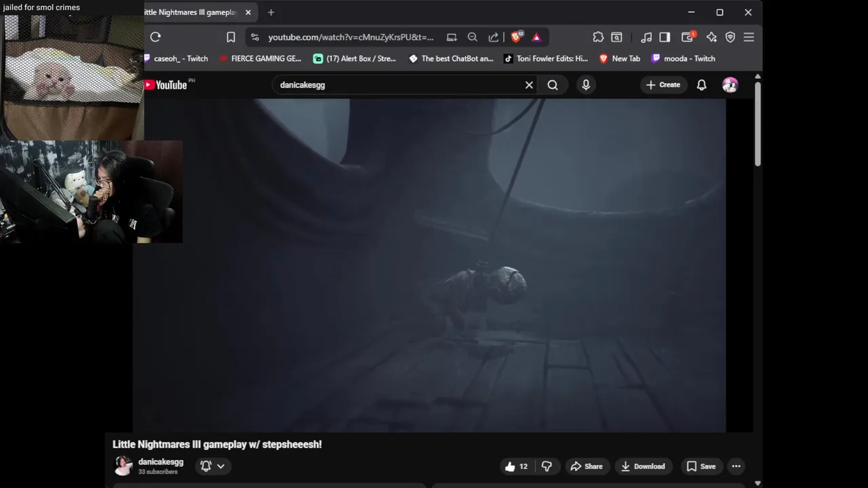This screenshot has width=868, height=488.
Task: Click the video title text
Action: (x=217, y=445)
